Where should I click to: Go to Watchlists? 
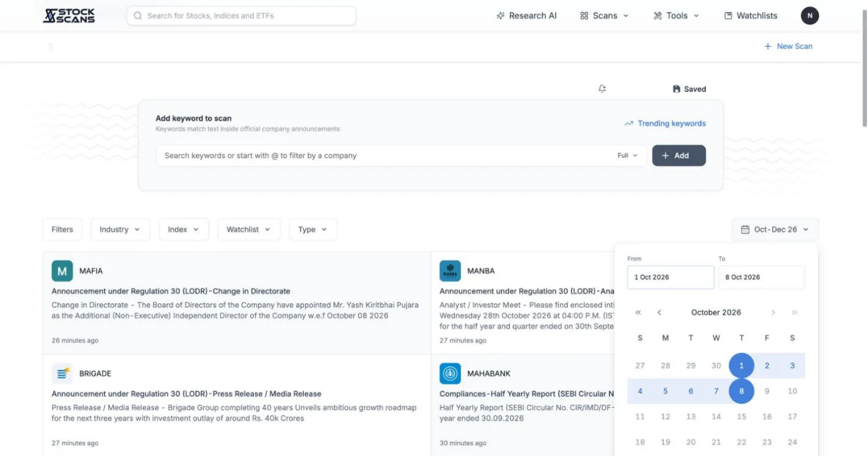750,16
